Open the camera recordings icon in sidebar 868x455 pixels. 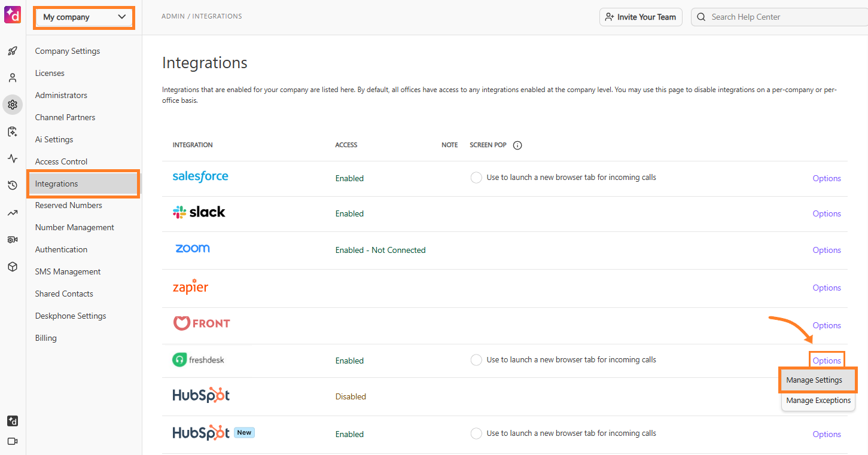click(x=13, y=239)
